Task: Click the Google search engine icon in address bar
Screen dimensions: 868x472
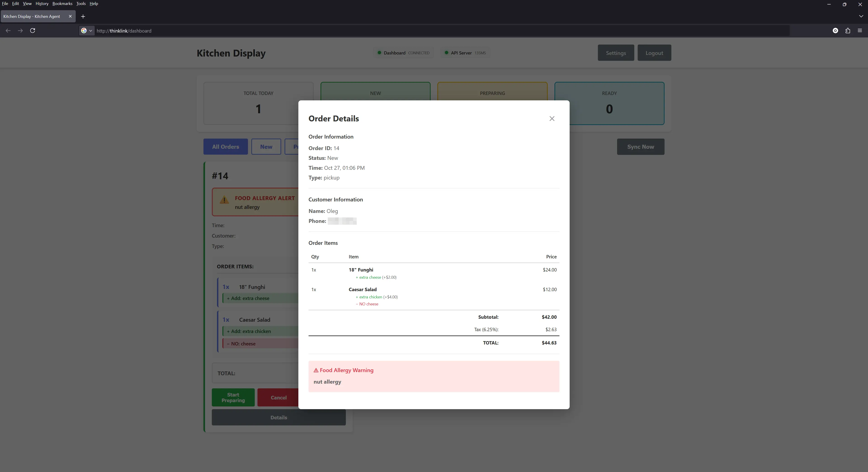Action: [x=84, y=31]
